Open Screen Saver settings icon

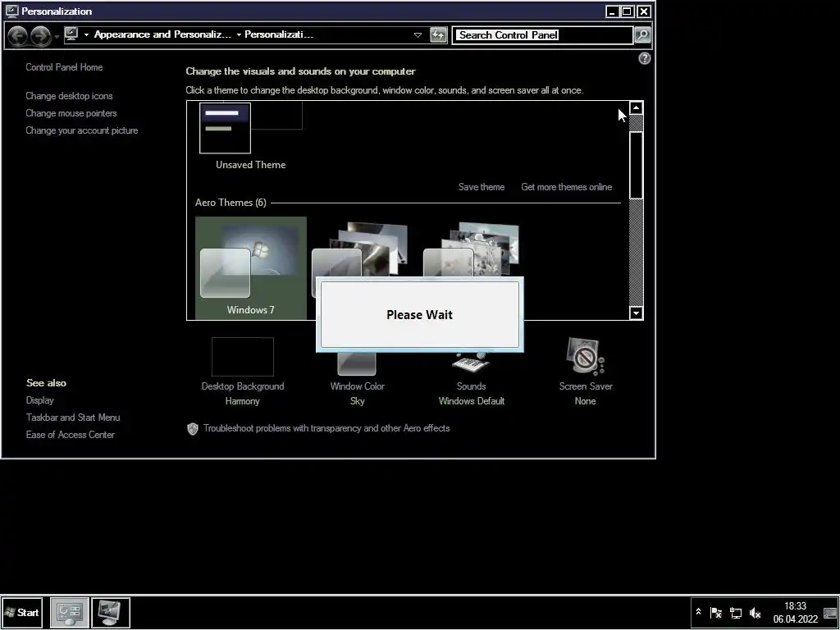coord(586,356)
